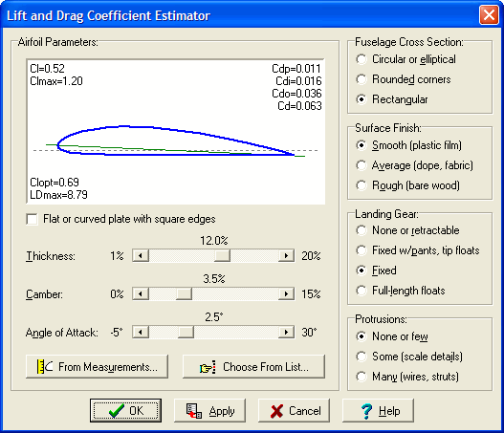Click the ruler icon on From Measurements
The height and width of the screenshot is (433, 504).
tap(45, 366)
